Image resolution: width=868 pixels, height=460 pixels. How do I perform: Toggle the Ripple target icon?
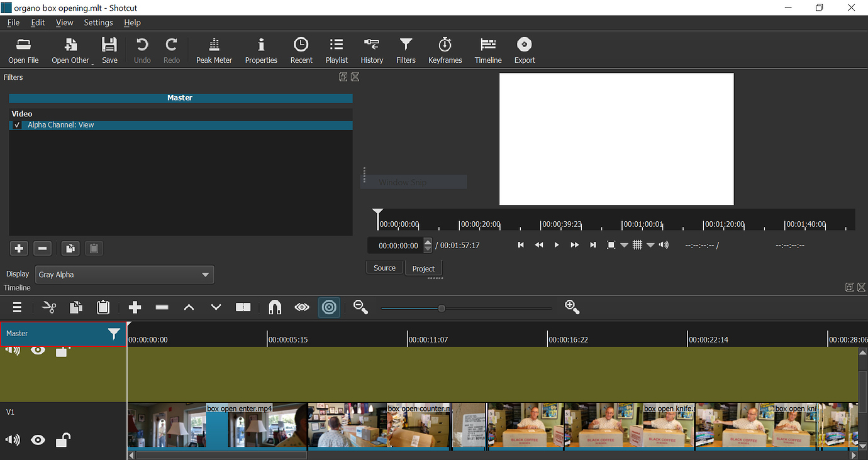click(x=329, y=307)
